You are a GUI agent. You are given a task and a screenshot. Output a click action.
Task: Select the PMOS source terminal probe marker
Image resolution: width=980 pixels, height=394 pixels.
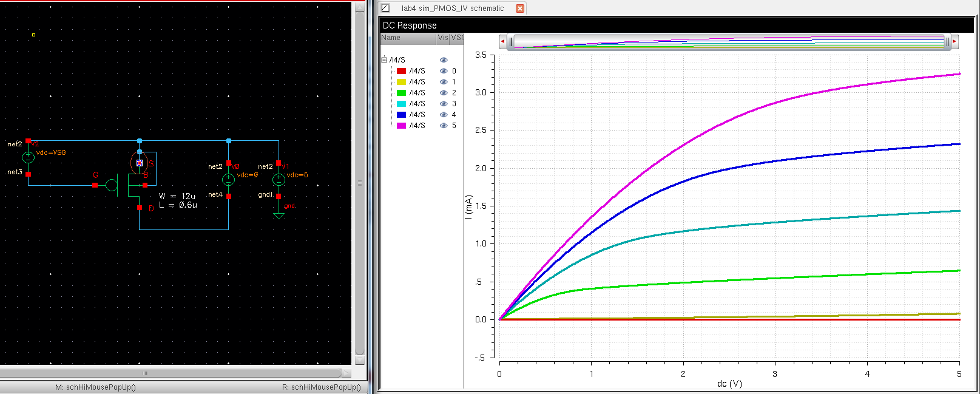click(x=140, y=163)
